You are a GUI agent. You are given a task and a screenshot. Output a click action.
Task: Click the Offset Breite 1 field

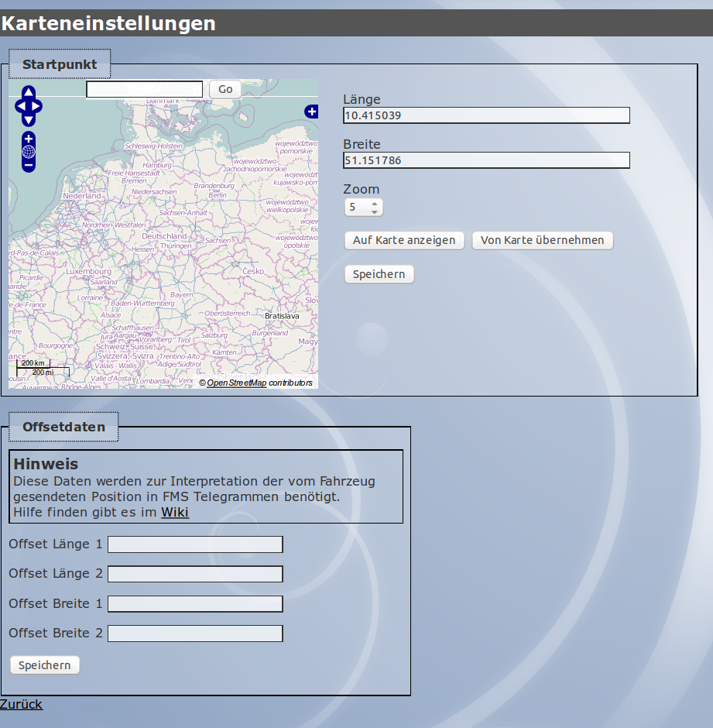pyautogui.click(x=195, y=603)
